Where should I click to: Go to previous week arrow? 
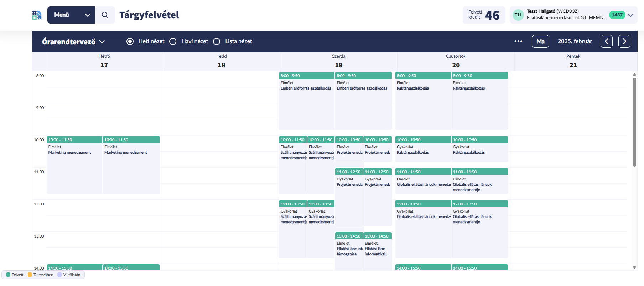(x=606, y=41)
